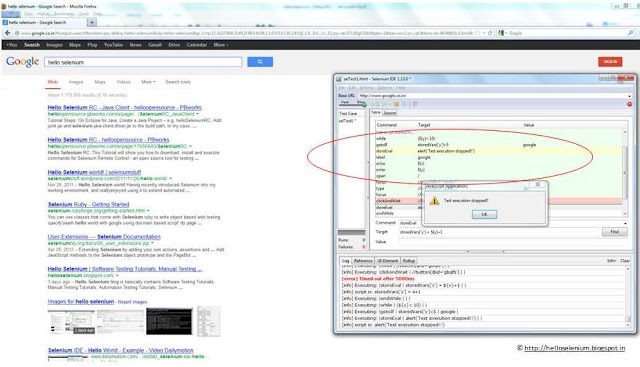Viewport: 640px width, 367px height.
Task: Click the rollup swirl icon in Selenium IDE toolbar
Action: point(415,104)
